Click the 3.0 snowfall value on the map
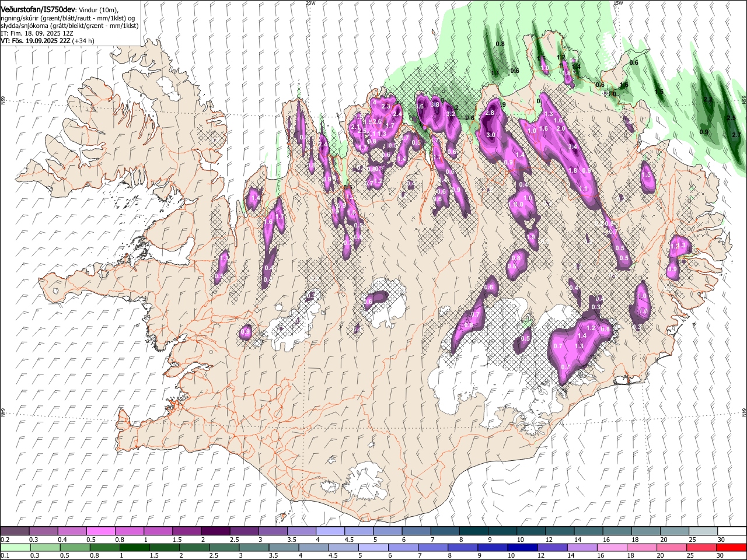 pos(491,135)
